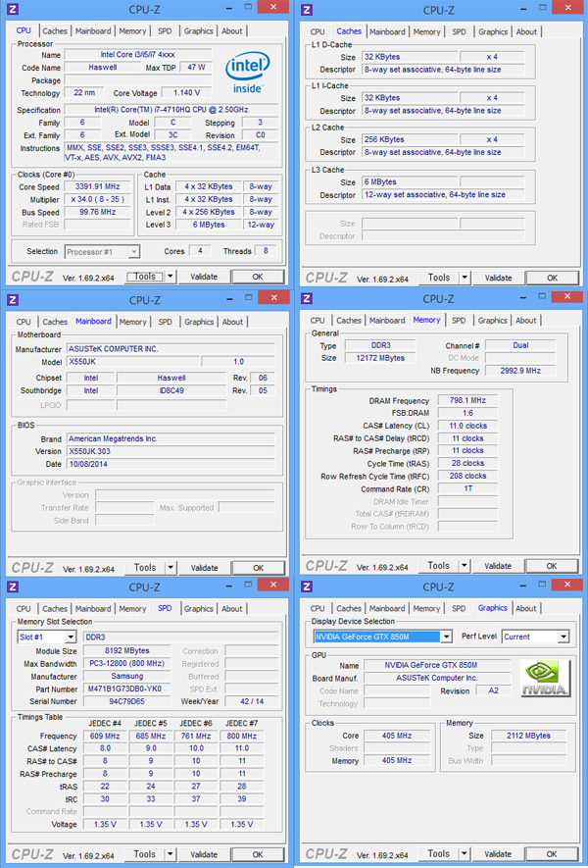Click the GPU Core clock 405 MHz value

click(x=397, y=736)
